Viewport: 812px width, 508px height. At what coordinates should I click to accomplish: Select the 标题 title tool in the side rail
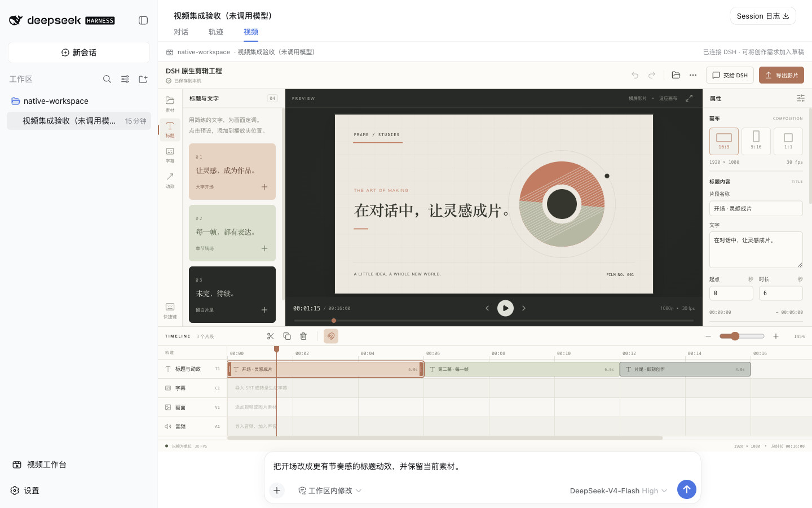pos(170,130)
